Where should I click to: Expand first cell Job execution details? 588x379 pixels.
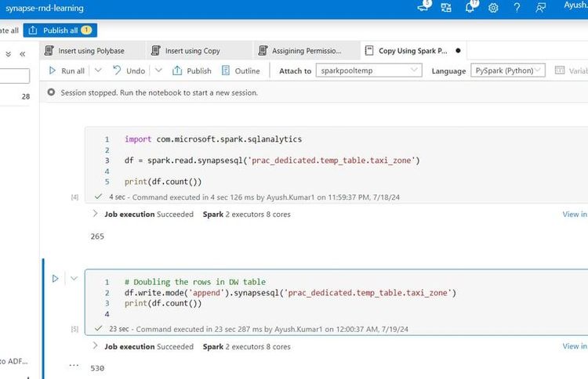95,214
